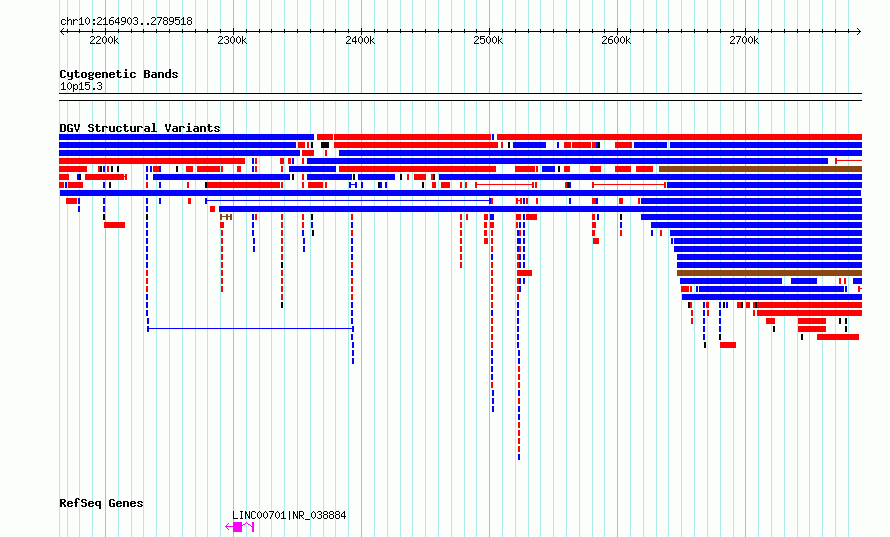The image size is (890, 537).
Task: Click the thin blue bracket line between 2235k and 2395k
Action: (250, 328)
